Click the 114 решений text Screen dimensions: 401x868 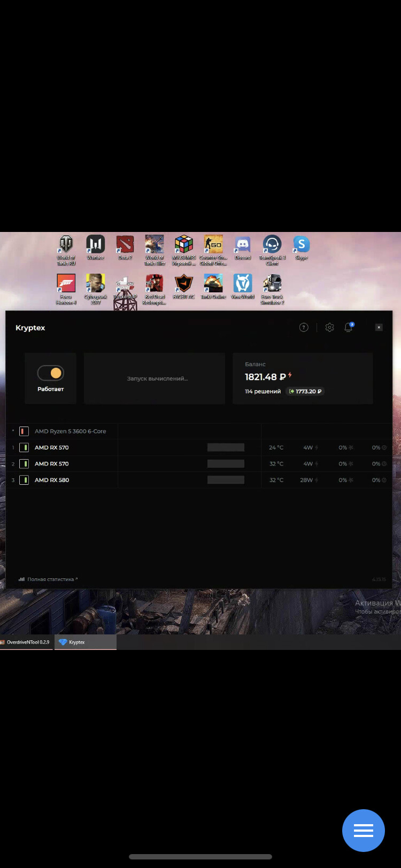[x=263, y=391]
